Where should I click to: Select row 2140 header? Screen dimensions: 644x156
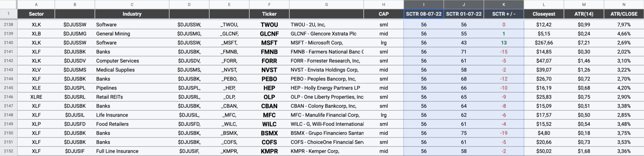coord(8,43)
